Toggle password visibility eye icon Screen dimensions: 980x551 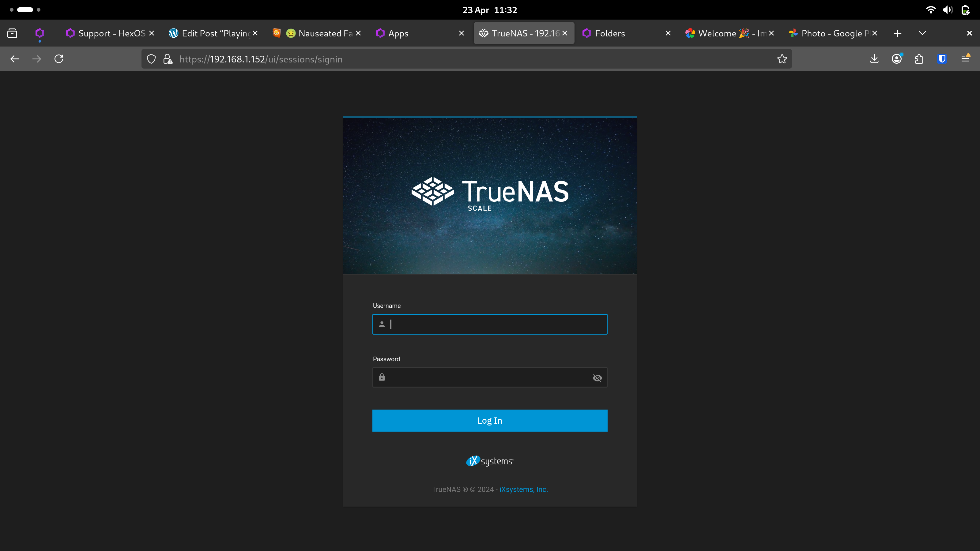click(x=597, y=378)
